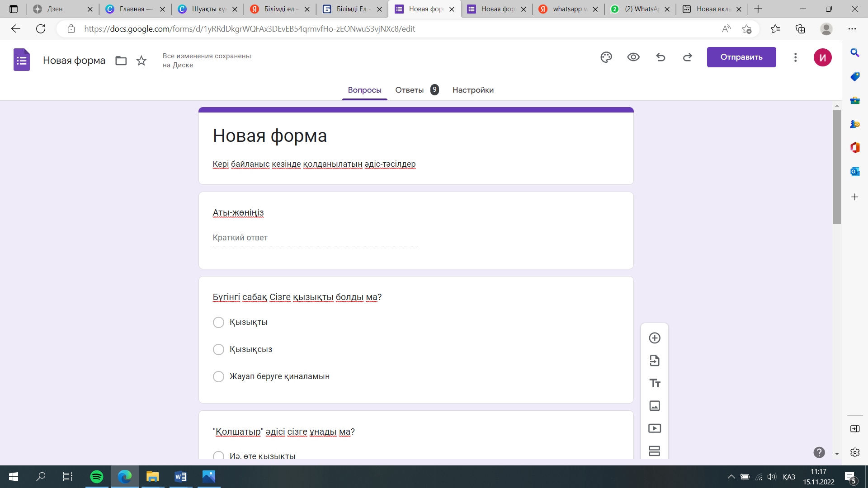Add a section via the side toolbar

pyautogui.click(x=655, y=450)
